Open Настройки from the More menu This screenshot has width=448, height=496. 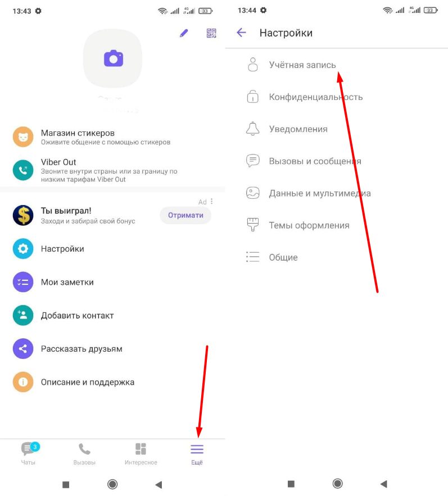[112, 249]
